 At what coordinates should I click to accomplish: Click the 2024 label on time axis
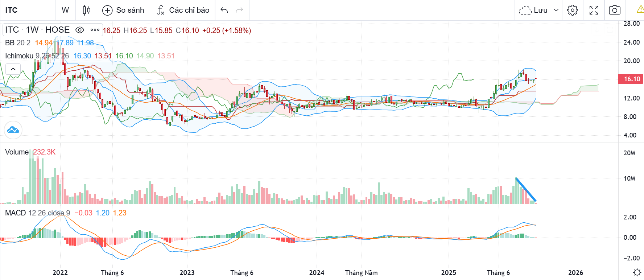pos(317,273)
